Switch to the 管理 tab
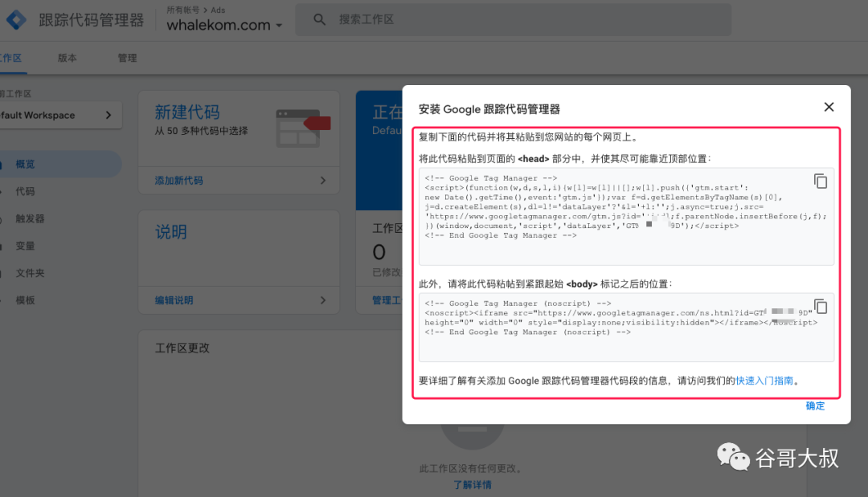This screenshot has height=497, width=868. (x=127, y=58)
